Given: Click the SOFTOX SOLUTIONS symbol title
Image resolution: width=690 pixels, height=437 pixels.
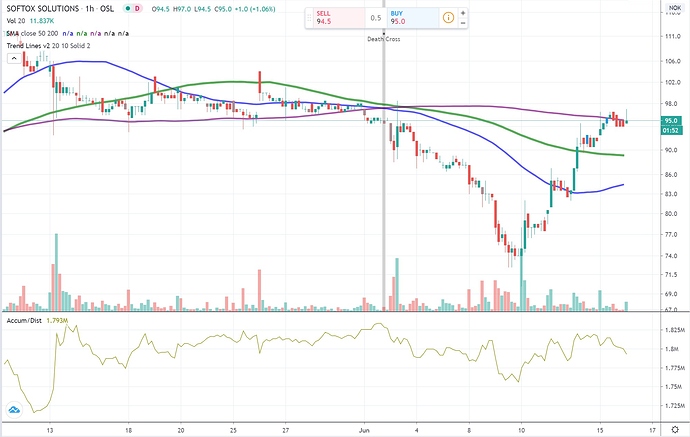Looking at the screenshot, I should [x=43, y=9].
